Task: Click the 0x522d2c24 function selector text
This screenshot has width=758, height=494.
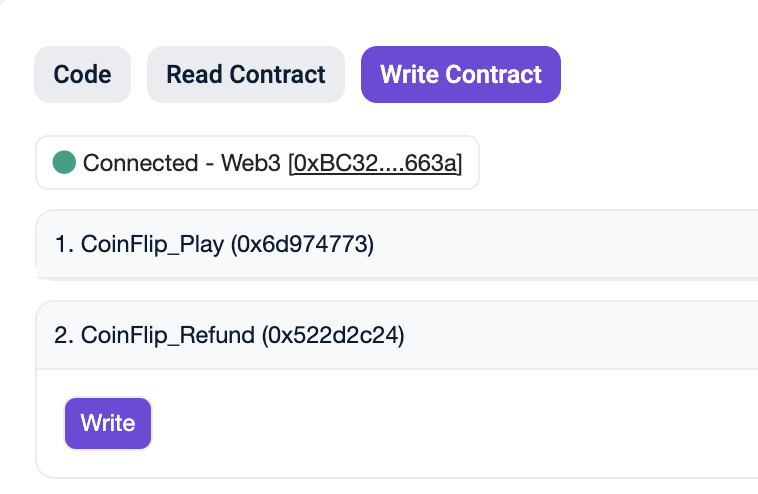Action: tap(333, 335)
